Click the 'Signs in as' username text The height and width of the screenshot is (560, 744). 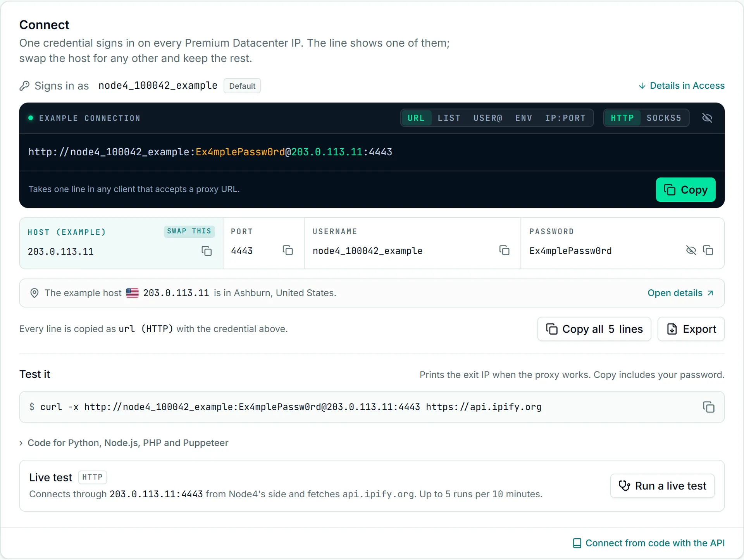pos(158,86)
